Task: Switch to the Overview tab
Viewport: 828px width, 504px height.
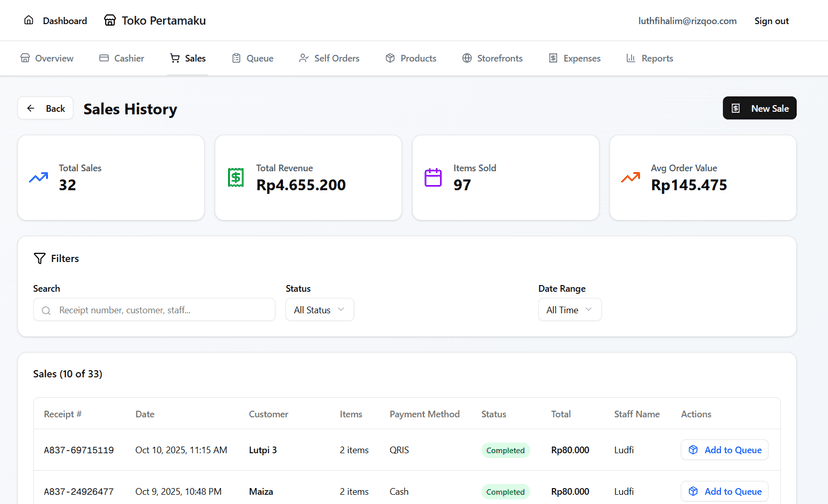Action: coord(47,58)
